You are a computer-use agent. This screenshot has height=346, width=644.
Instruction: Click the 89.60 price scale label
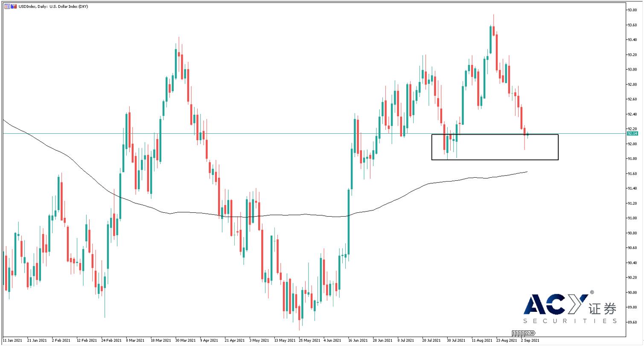coord(632,322)
